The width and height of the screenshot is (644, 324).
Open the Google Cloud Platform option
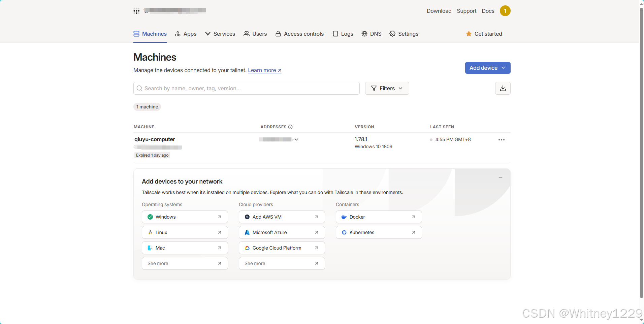pyautogui.click(x=282, y=248)
